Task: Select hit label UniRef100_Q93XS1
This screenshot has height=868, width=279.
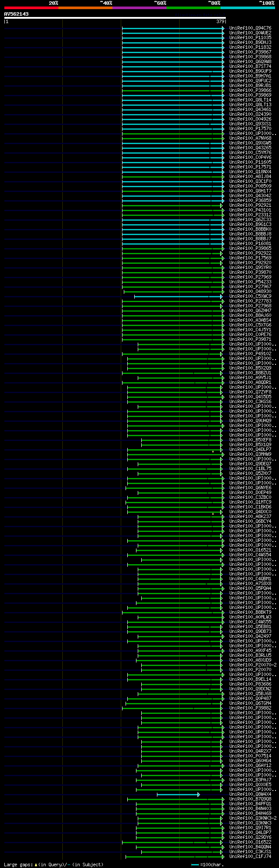Action: point(250,124)
